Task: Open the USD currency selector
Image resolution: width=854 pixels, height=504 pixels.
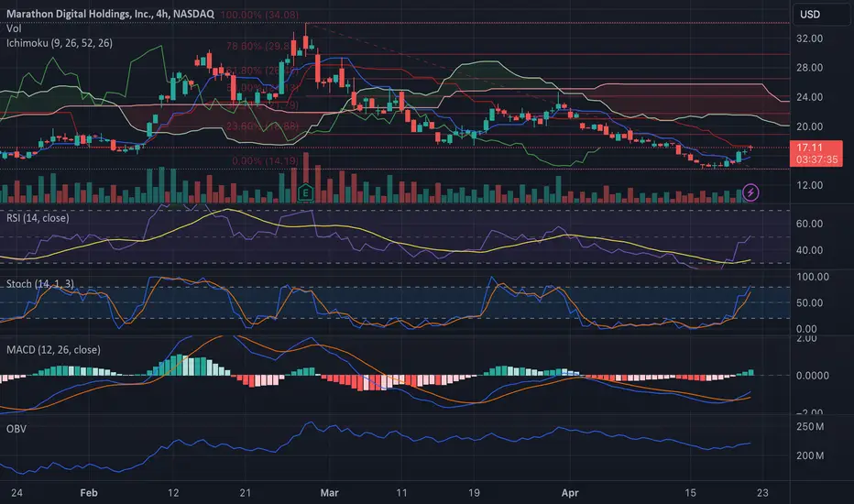Action: [820, 14]
